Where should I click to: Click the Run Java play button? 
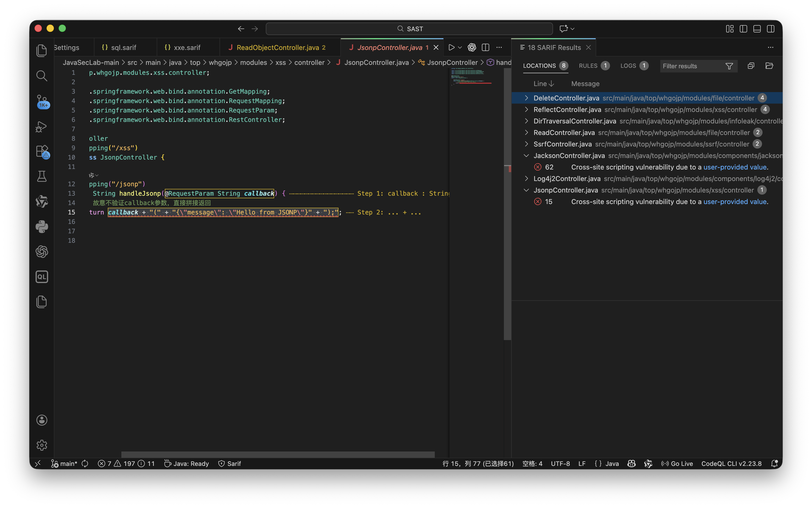coord(451,47)
